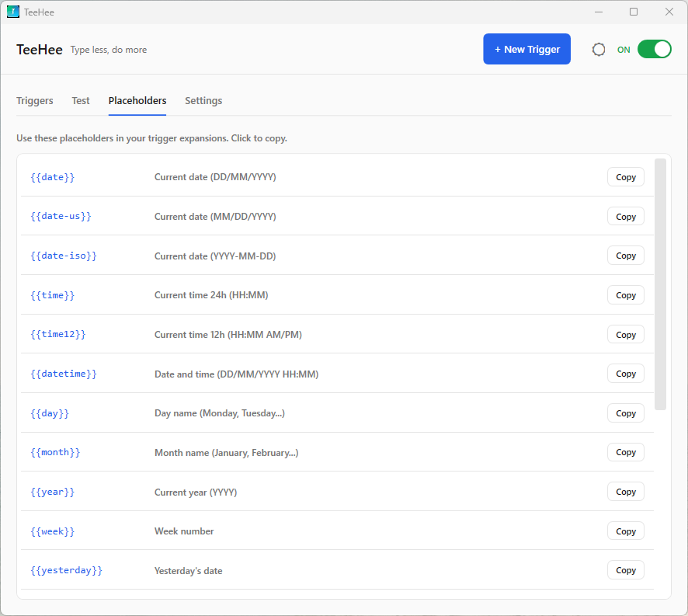Select the Placeholders tab
This screenshot has height=616, width=688.
pyautogui.click(x=137, y=100)
